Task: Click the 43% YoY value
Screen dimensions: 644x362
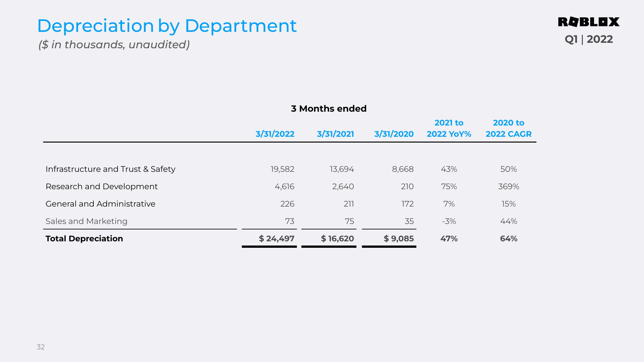Action: (449, 169)
